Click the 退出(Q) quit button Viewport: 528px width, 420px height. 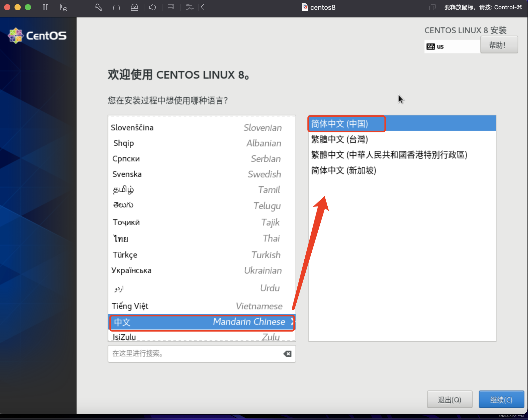click(x=450, y=400)
